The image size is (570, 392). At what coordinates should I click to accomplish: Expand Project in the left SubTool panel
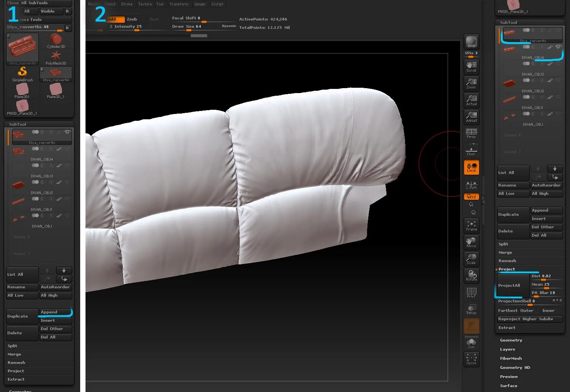[x=16, y=371]
